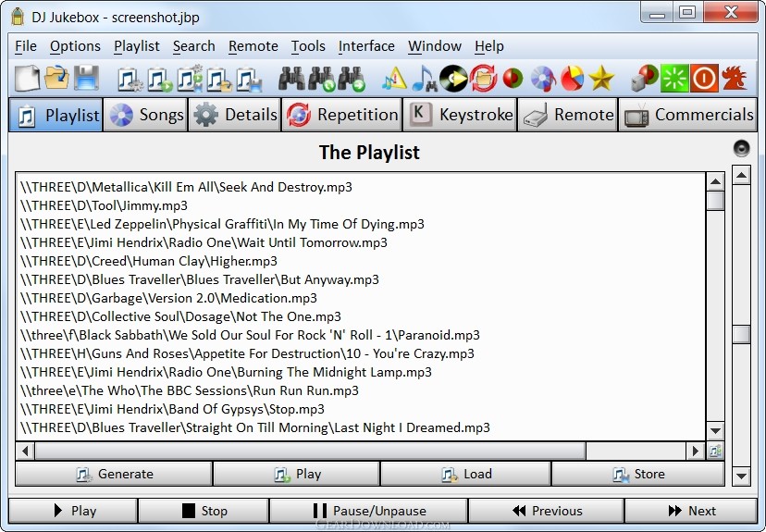Click the load playlist folder-note toolbar icon
The width and height of the screenshot is (766, 532).
219,80
